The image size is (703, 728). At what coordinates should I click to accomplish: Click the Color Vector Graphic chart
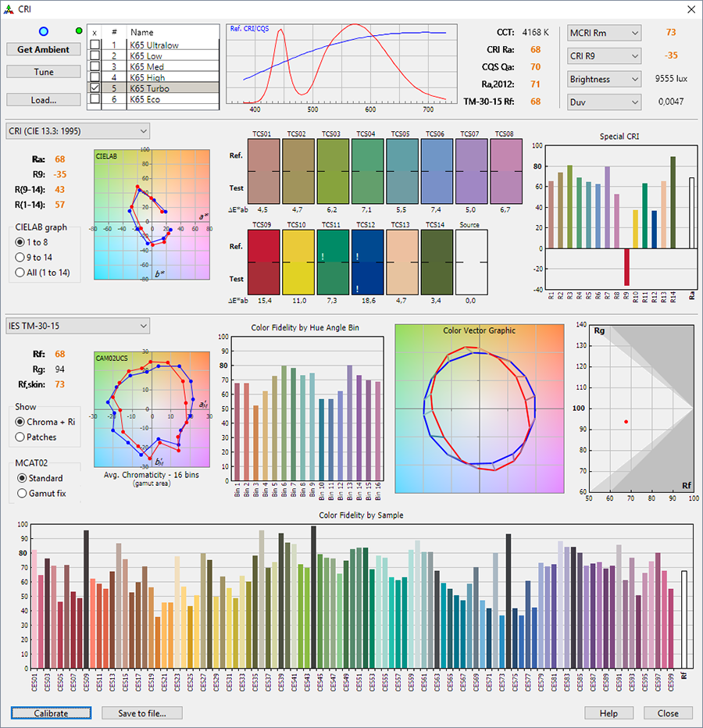point(479,409)
